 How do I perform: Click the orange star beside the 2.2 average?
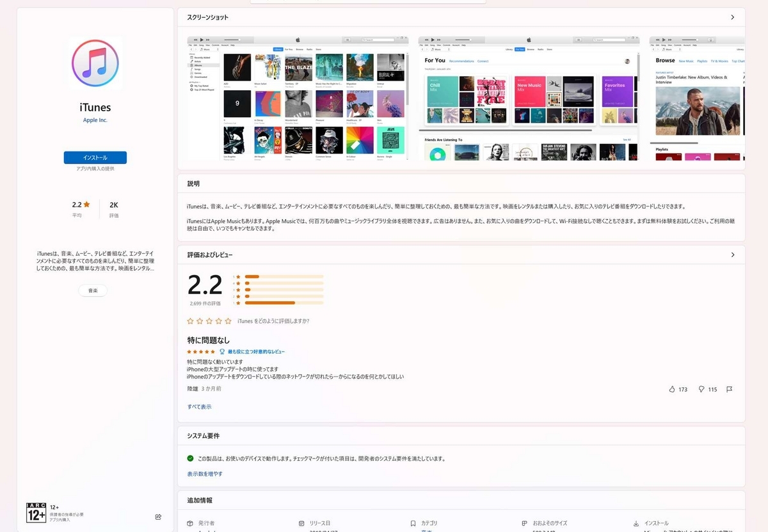tap(87, 205)
